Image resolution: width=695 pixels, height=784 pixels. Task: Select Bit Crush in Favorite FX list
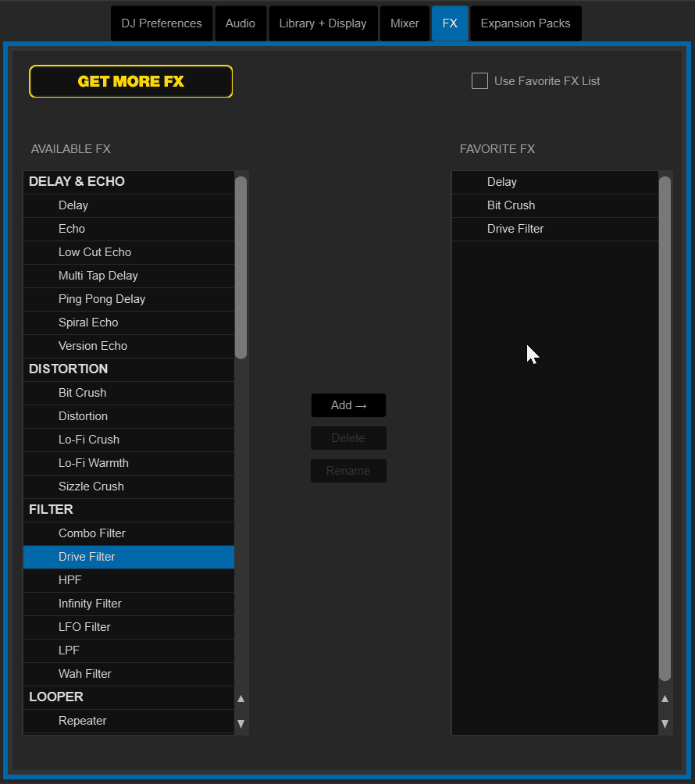coord(511,205)
